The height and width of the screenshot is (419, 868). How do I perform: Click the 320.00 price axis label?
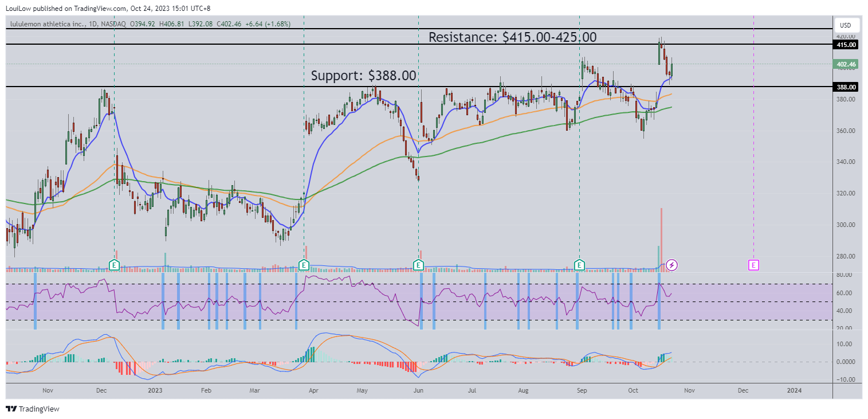pyautogui.click(x=846, y=193)
